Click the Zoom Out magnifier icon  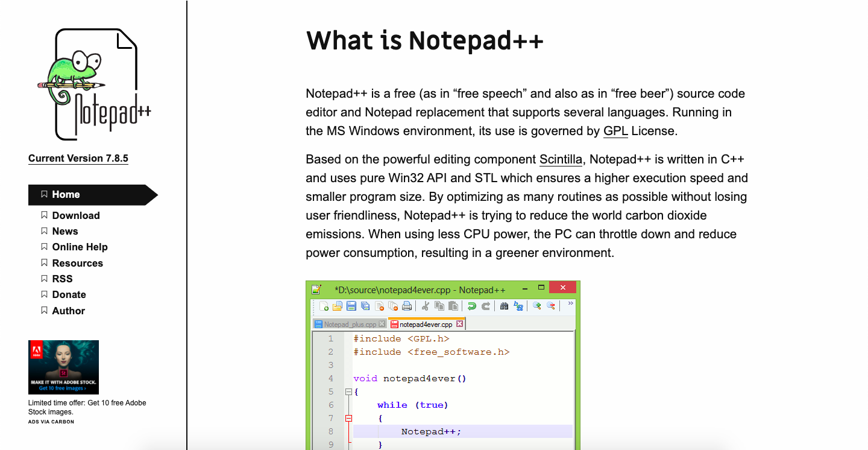[x=551, y=306]
